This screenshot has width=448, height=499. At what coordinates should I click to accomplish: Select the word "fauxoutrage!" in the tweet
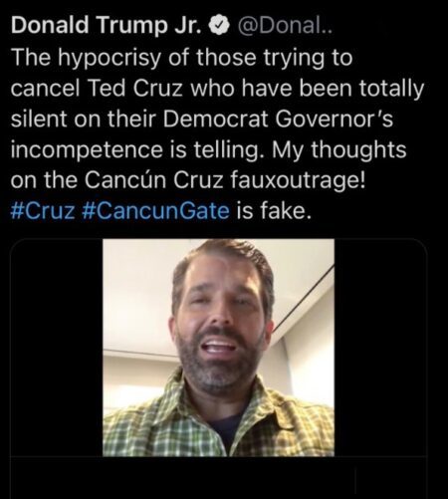pos(298,180)
